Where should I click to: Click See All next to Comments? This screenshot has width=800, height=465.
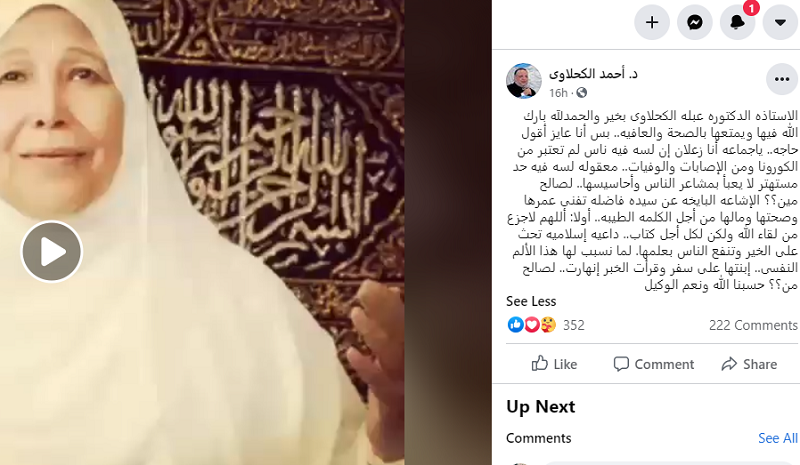tap(778, 438)
